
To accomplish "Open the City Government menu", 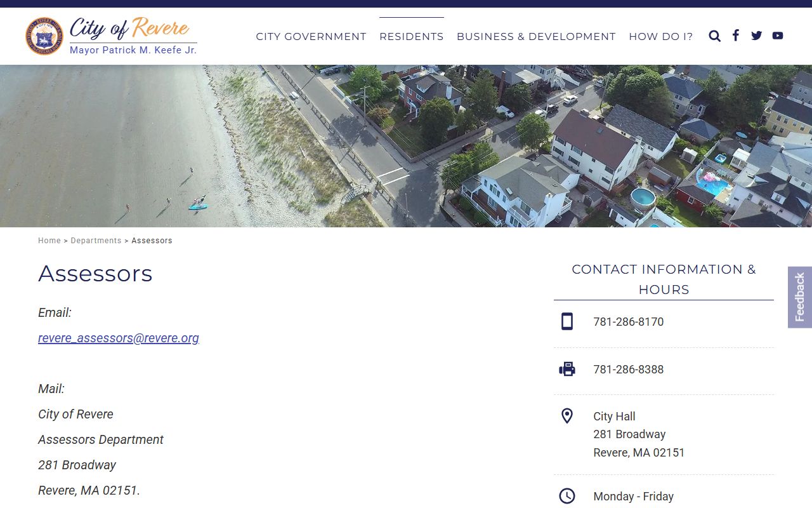I will coord(311,36).
